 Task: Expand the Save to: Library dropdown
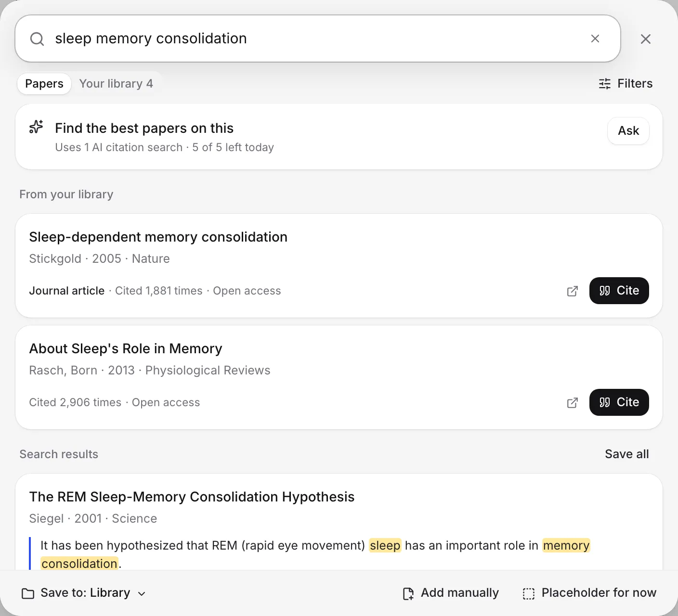[x=84, y=593]
